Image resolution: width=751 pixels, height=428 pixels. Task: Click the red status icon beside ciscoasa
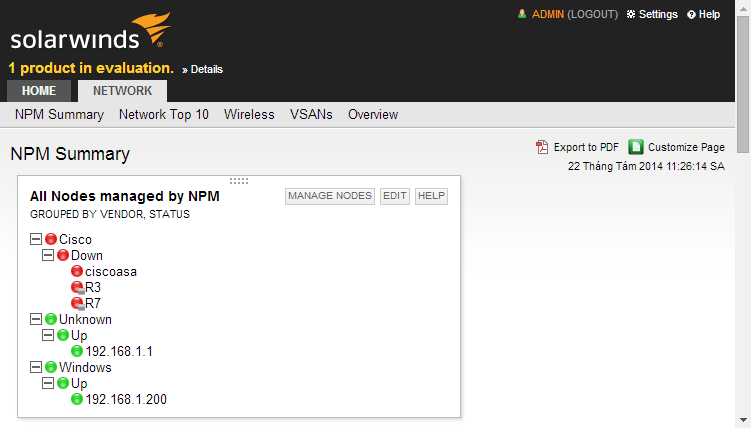pos(77,271)
